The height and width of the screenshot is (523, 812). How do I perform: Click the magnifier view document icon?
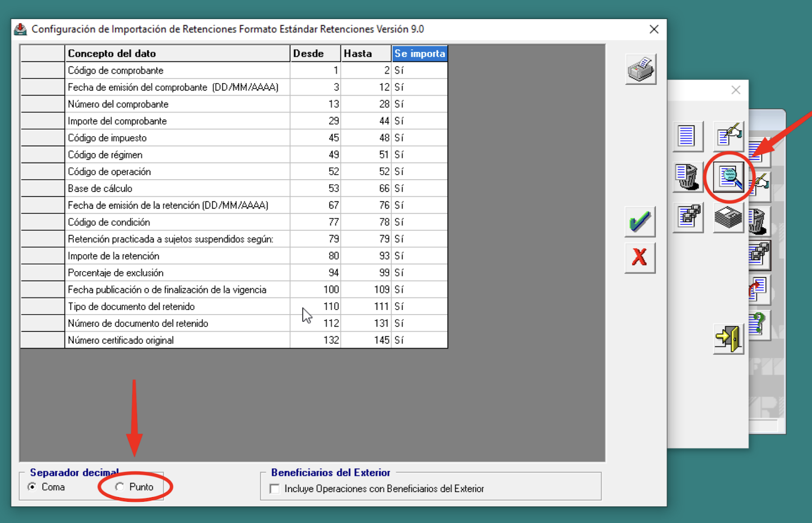click(x=729, y=177)
